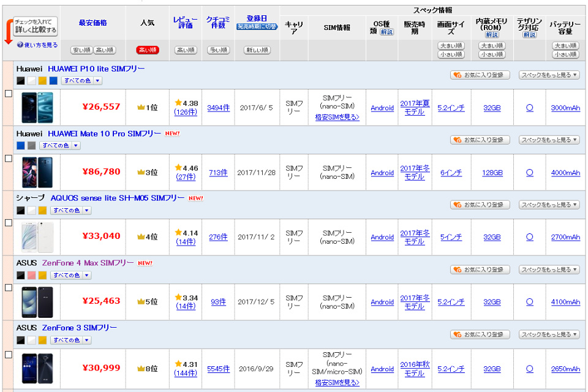Image resolution: width=588 pixels, height=392 pixels.
Task: Sort registration date newest first
Action: point(257,50)
